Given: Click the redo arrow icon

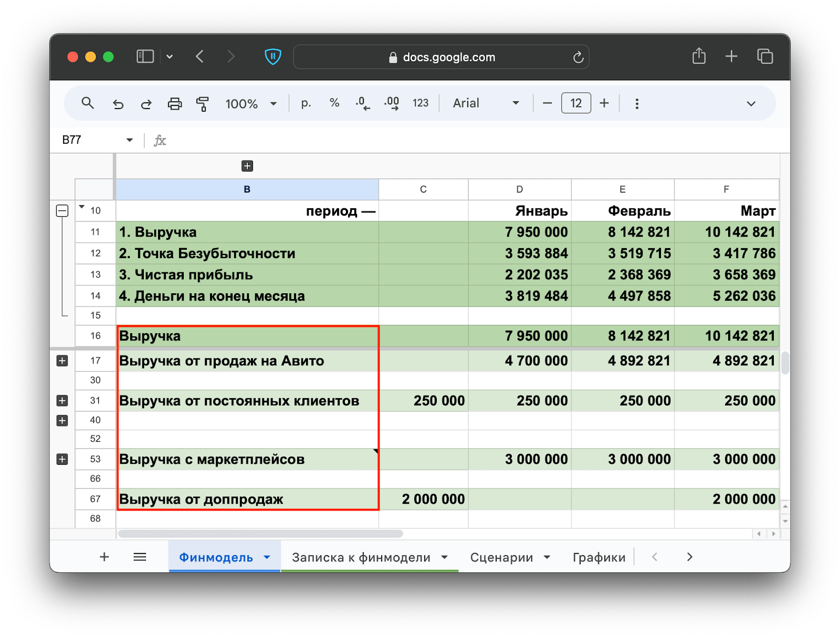Looking at the screenshot, I should pos(146,104).
